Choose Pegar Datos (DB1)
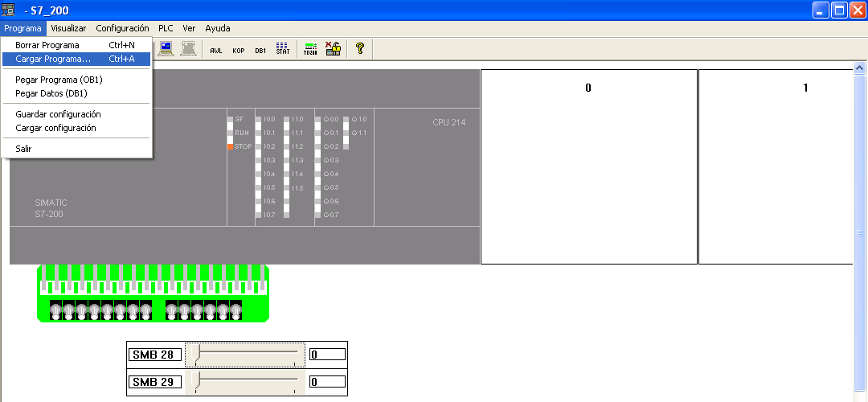 pos(76,93)
